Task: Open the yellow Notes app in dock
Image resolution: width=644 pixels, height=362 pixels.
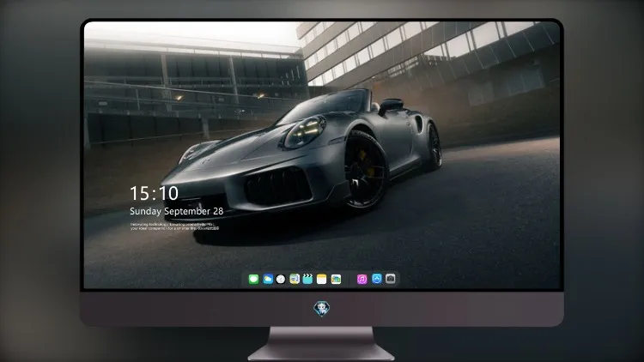Action: tap(322, 279)
